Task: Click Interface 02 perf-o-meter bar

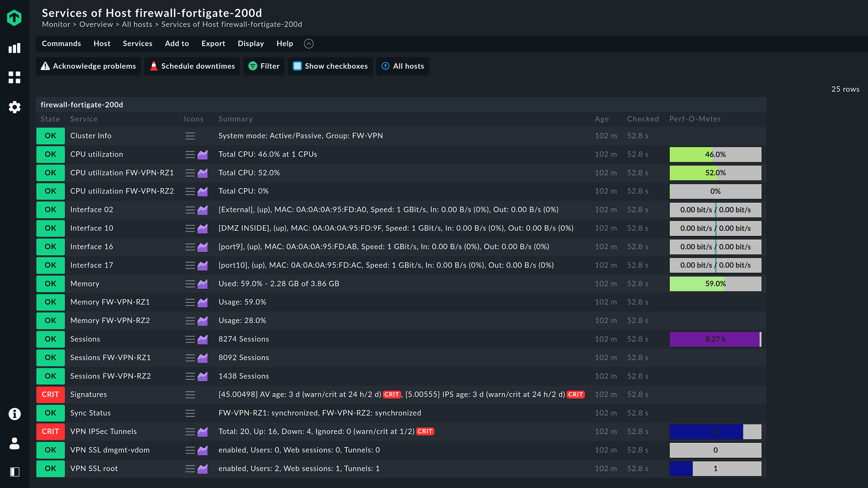Action: 715,210
